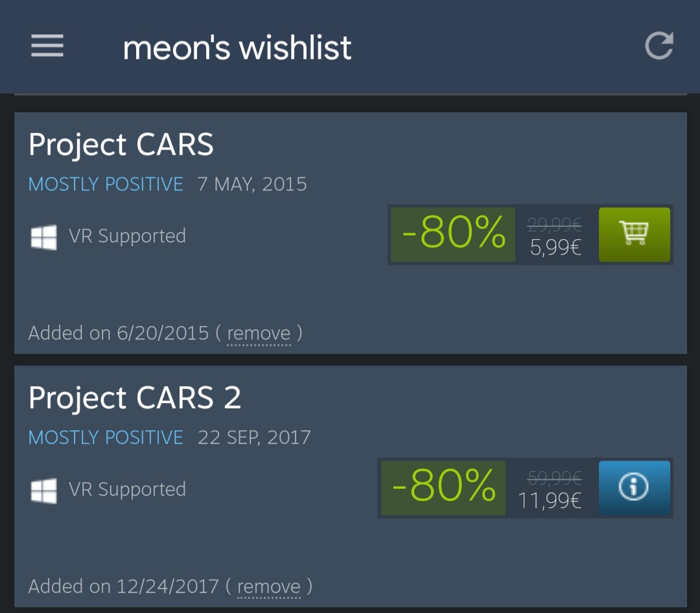View Mostly Positive reviews for Project CARS
The width and height of the screenshot is (700, 613).
pos(106,184)
